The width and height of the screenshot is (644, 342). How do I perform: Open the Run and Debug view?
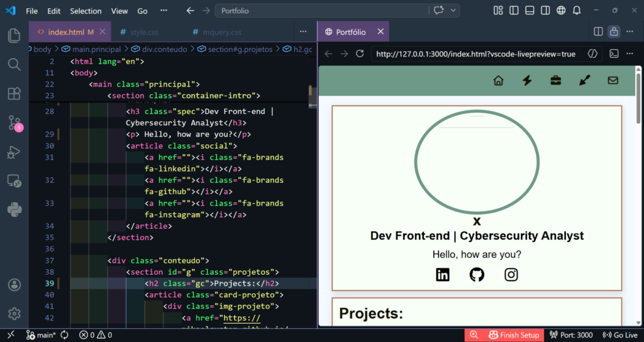click(x=14, y=152)
